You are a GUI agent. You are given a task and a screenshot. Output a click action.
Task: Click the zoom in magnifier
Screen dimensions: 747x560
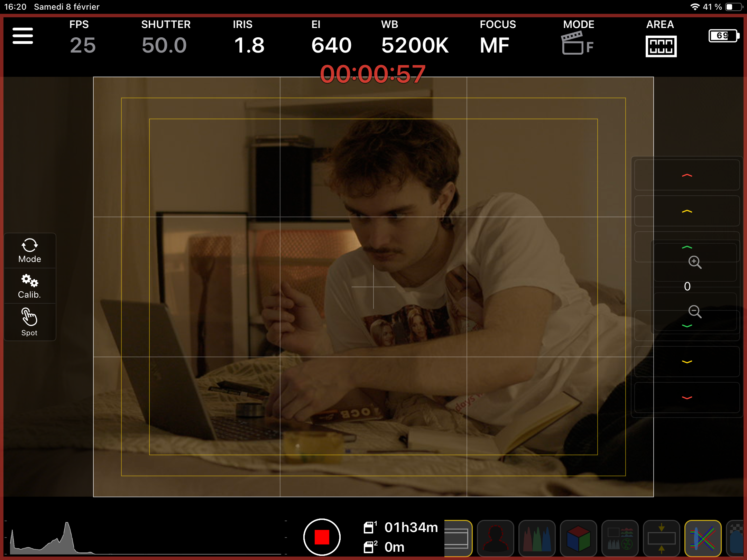pyautogui.click(x=694, y=262)
